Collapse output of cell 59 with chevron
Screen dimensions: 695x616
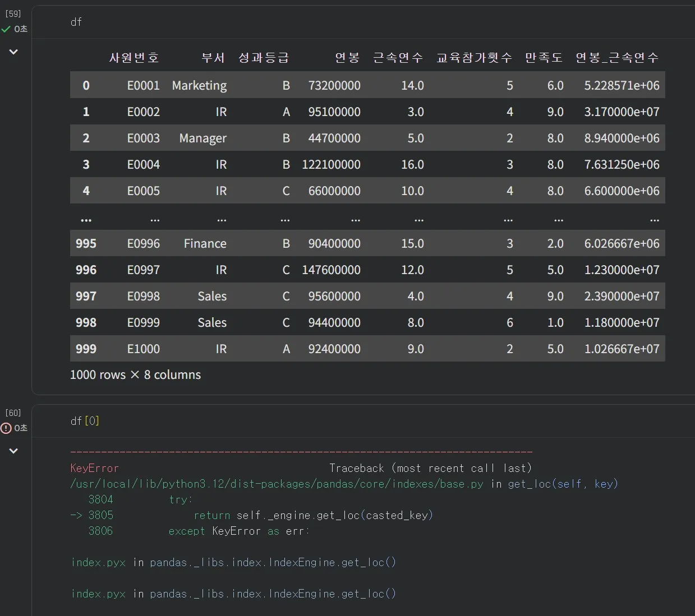click(13, 52)
